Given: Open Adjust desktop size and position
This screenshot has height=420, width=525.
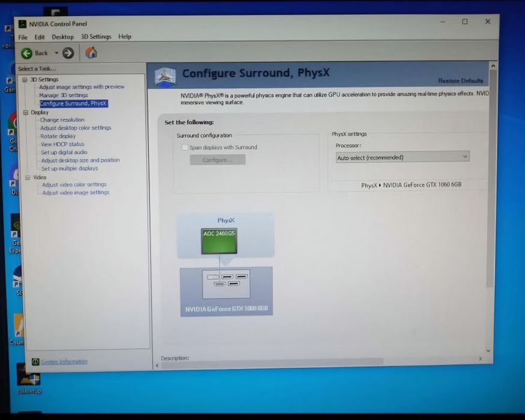Looking at the screenshot, I should pyautogui.click(x=80, y=160).
